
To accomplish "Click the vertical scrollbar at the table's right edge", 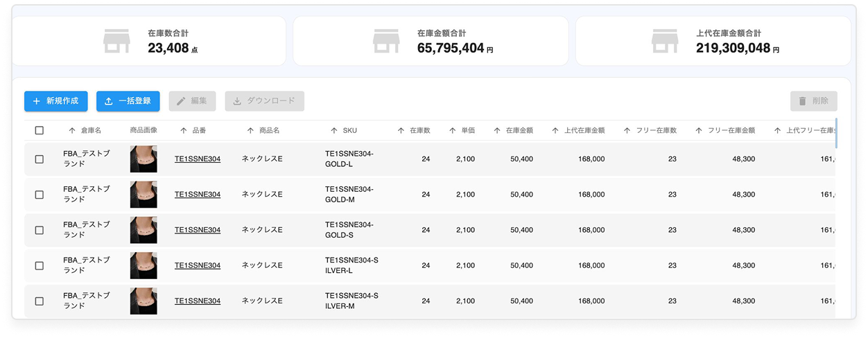I will 837,133.
